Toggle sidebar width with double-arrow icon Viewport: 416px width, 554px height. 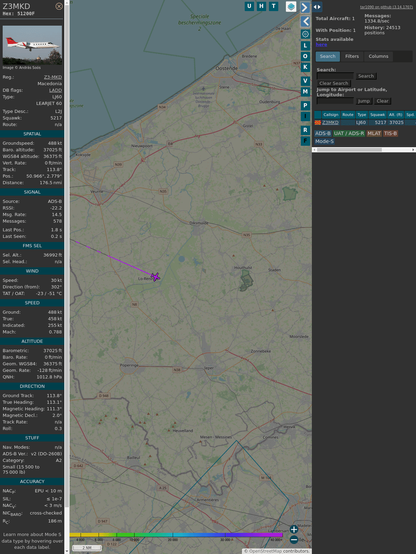click(x=317, y=7)
